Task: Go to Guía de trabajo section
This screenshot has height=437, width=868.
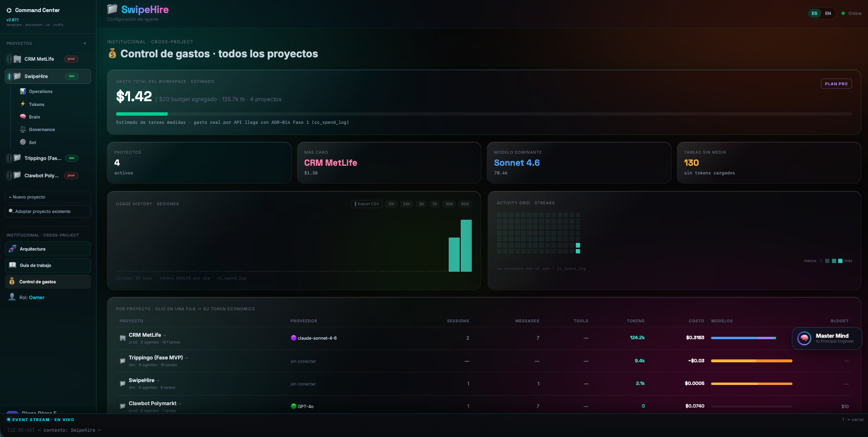Action: tap(48, 265)
